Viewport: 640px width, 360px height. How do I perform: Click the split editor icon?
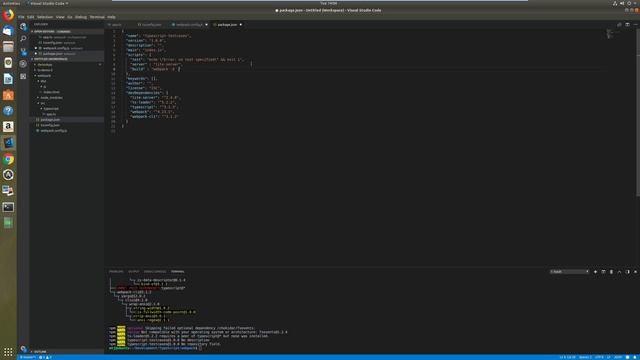click(627, 24)
